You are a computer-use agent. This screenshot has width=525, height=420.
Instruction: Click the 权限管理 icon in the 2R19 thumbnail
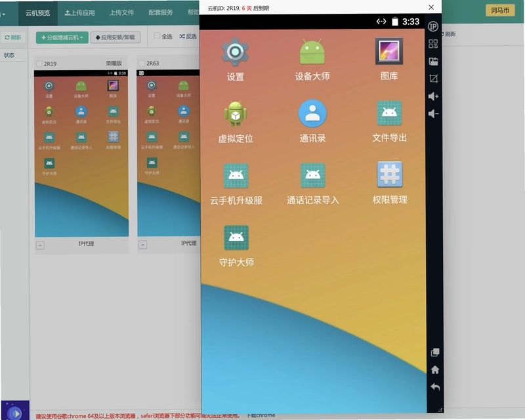pos(113,137)
